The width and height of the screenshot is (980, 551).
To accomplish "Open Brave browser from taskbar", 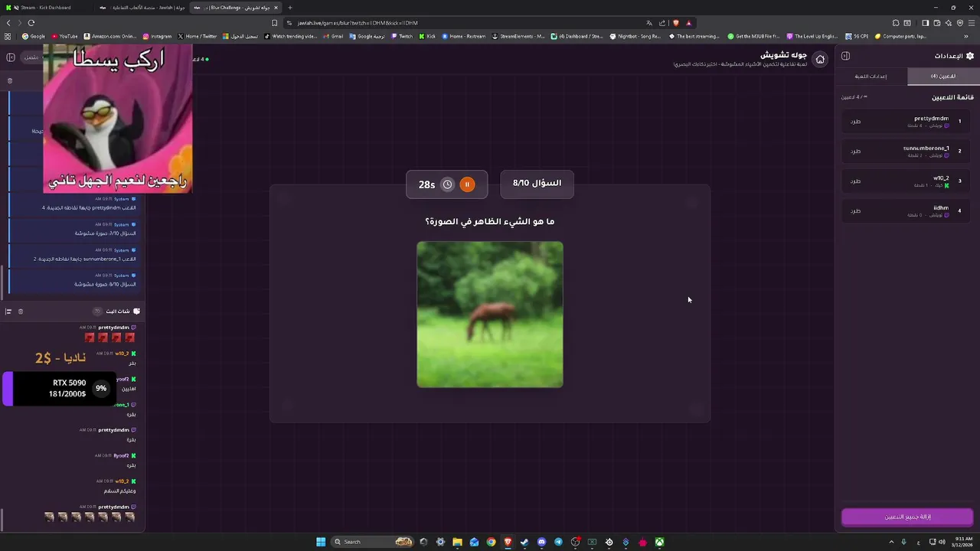I will pos(508,542).
